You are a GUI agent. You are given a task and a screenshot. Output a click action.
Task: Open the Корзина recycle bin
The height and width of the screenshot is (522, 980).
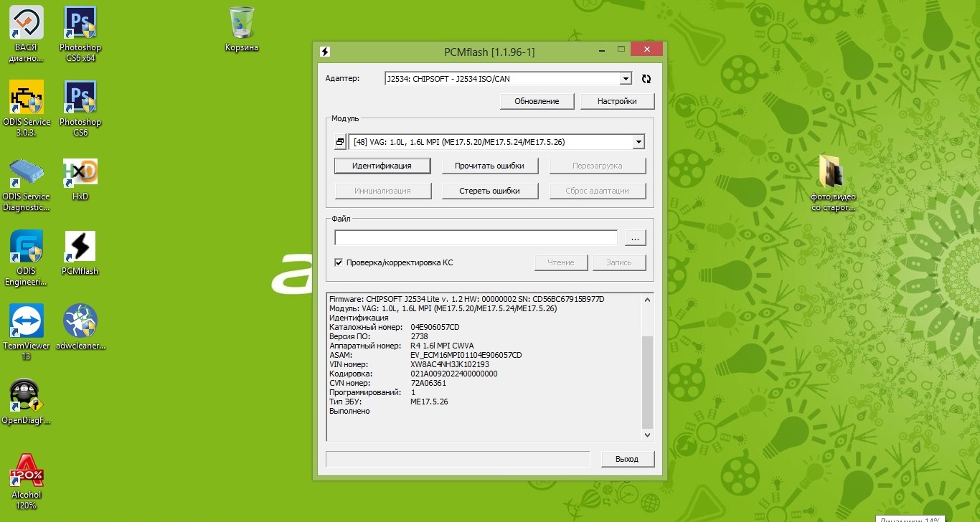[241, 29]
